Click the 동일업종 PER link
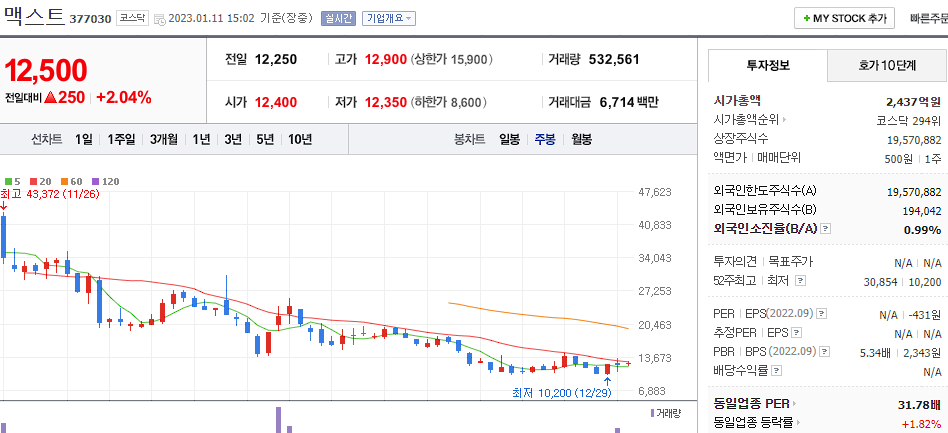This screenshot has width=948, height=433. [752, 404]
